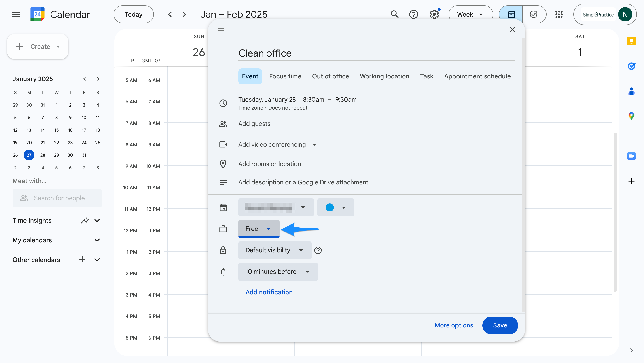This screenshot has height=363, width=644.
Task: Open the Week view dropdown
Action: point(470,14)
